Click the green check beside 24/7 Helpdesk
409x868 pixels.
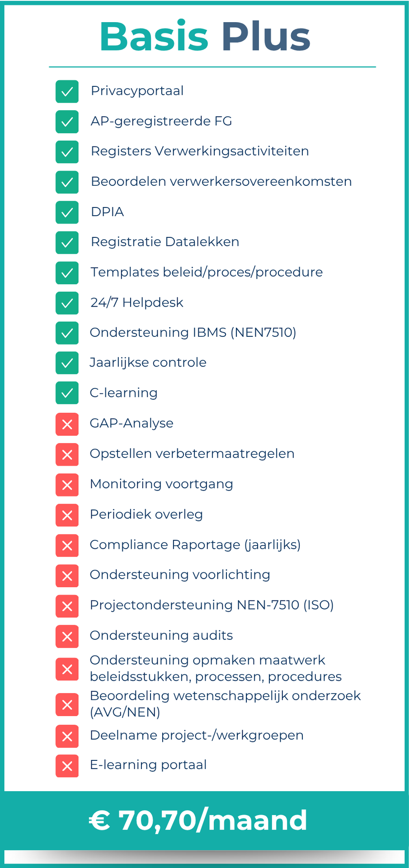tap(67, 303)
